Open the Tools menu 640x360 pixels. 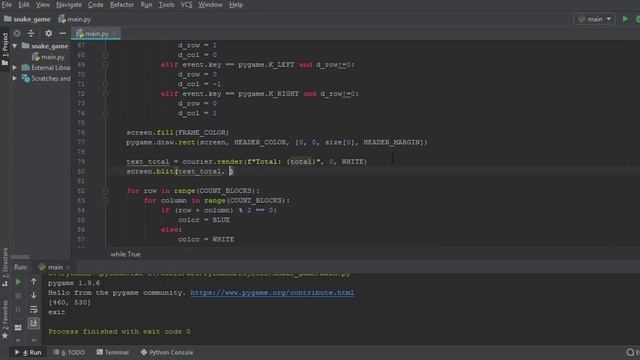(x=167, y=5)
